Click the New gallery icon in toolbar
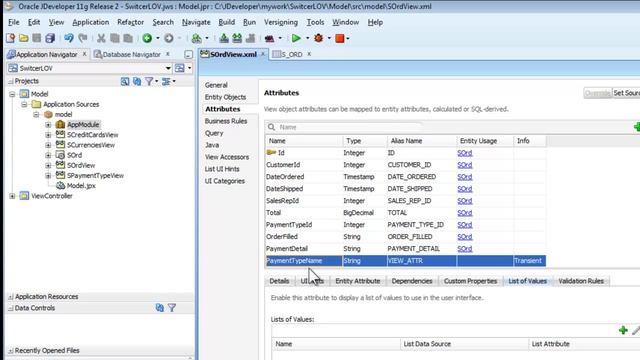640x360 pixels. (x=11, y=38)
